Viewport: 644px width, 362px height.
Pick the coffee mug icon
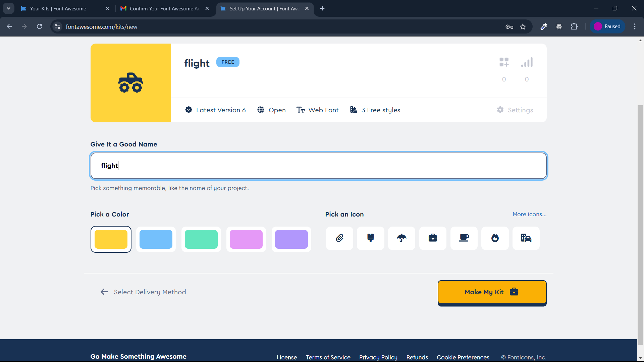coord(464,238)
